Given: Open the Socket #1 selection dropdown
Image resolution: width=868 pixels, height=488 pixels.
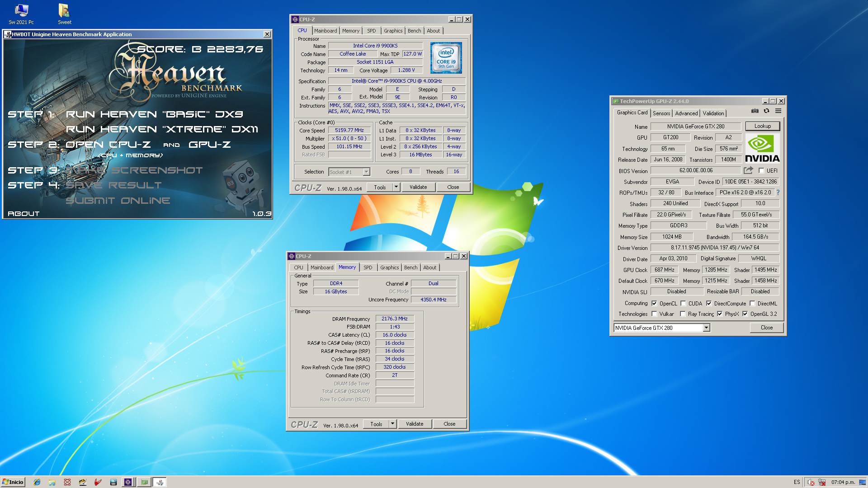Looking at the screenshot, I should click(x=366, y=172).
